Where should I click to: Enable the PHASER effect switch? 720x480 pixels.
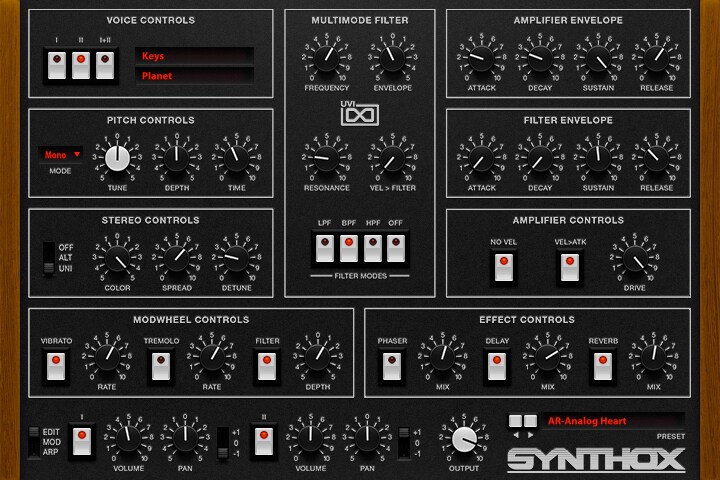point(392,366)
